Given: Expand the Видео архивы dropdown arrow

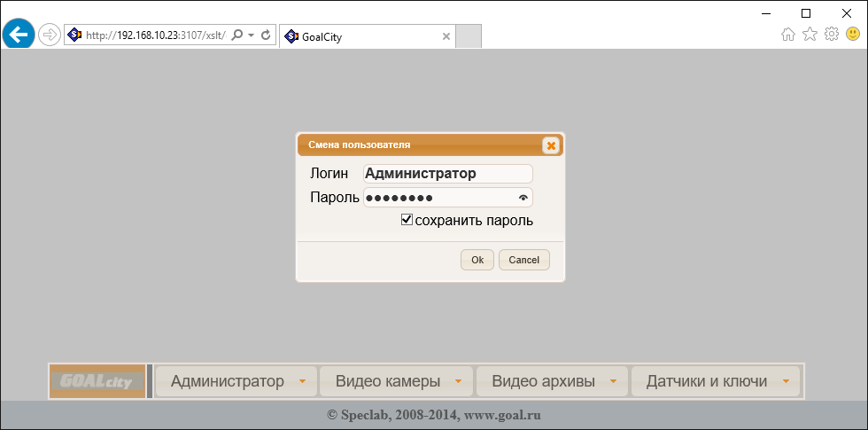Looking at the screenshot, I should pyautogui.click(x=613, y=381).
